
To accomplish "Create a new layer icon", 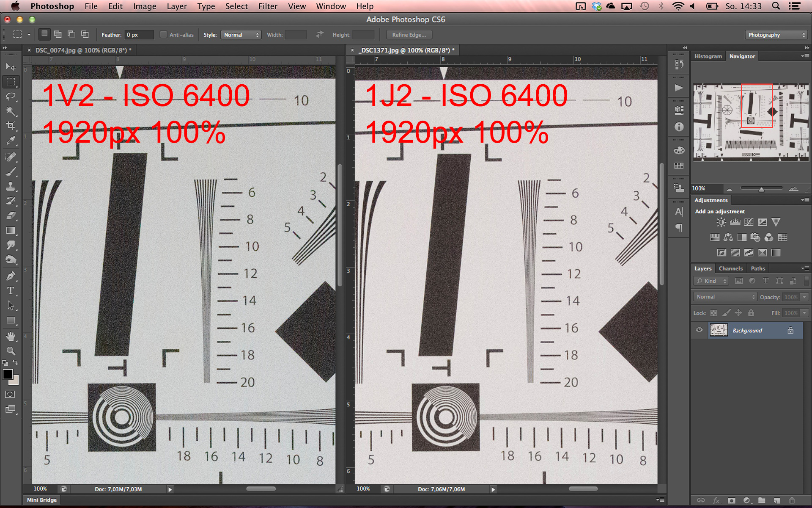I will (x=776, y=500).
